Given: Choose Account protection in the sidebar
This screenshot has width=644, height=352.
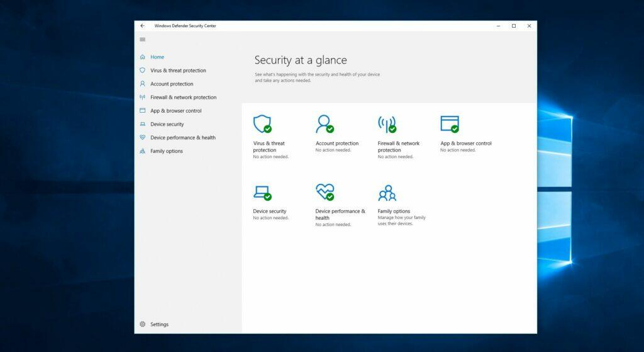Looking at the screenshot, I should [172, 84].
